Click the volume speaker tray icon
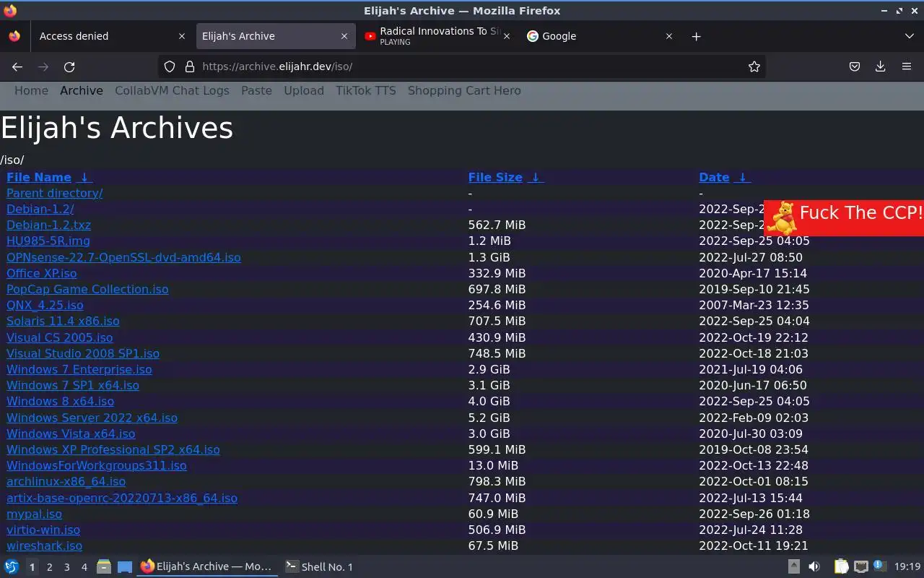924x578 pixels. tap(814, 566)
